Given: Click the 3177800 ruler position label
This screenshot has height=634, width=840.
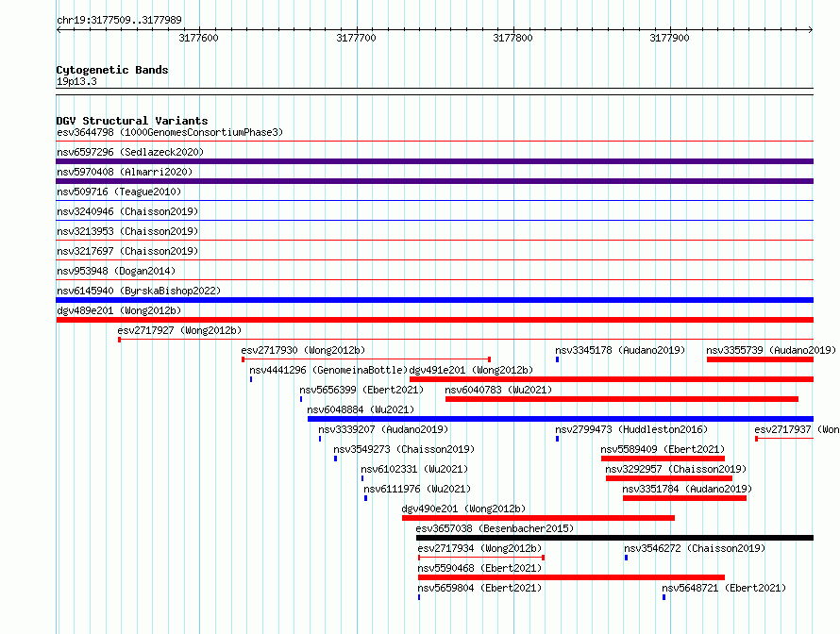Looking at the screenshot, I should tap(512, 38).
